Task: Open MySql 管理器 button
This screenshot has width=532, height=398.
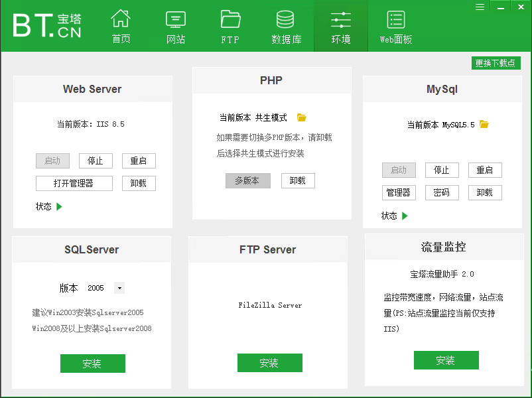Action: 399,193
